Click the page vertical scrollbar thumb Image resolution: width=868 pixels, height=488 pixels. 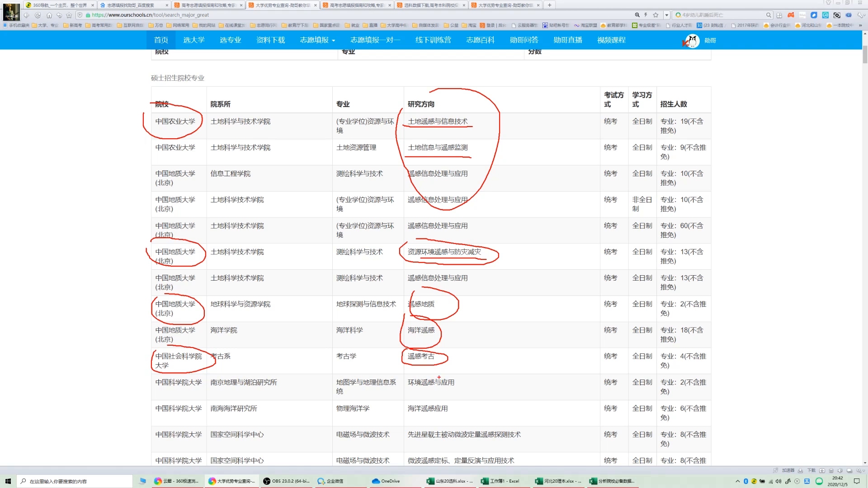pyautogui.click(x=865, y=54)
